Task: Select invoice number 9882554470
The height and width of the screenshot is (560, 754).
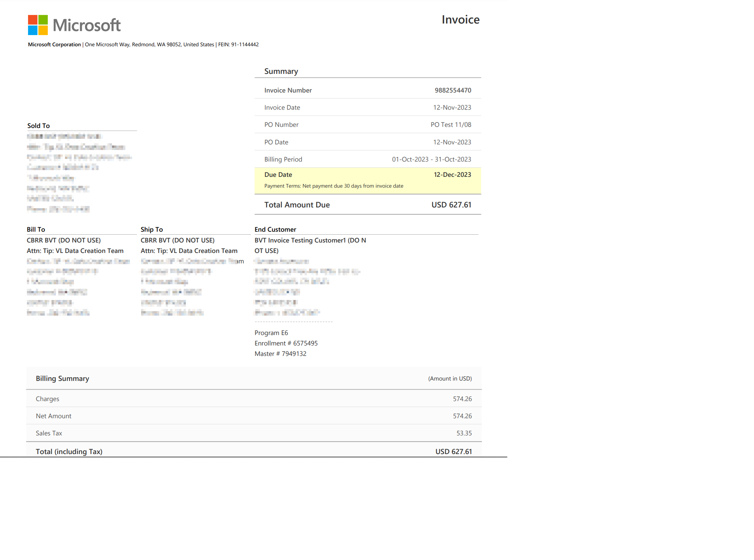Action: [x=452, y=90]
